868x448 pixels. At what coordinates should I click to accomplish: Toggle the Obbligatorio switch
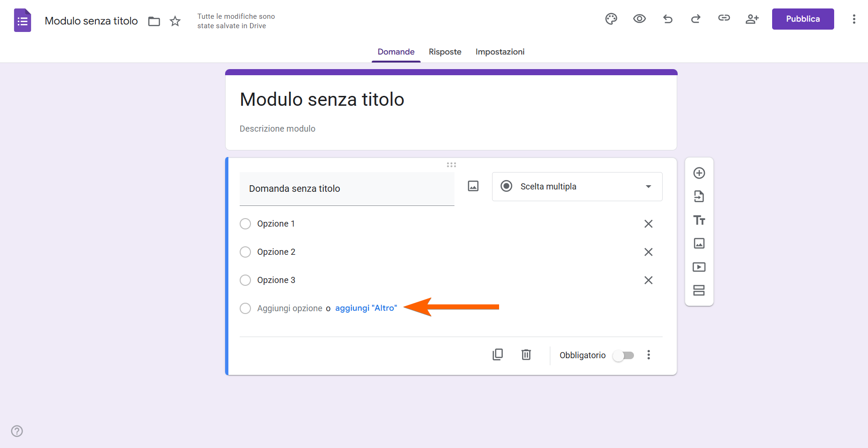point(624,355)
